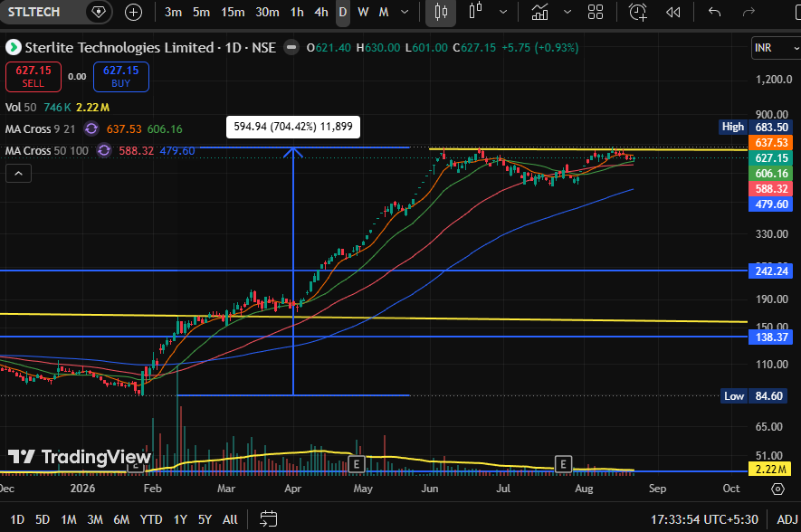Click the 594.94 (704.42%) measurement label

click(293, 127)
